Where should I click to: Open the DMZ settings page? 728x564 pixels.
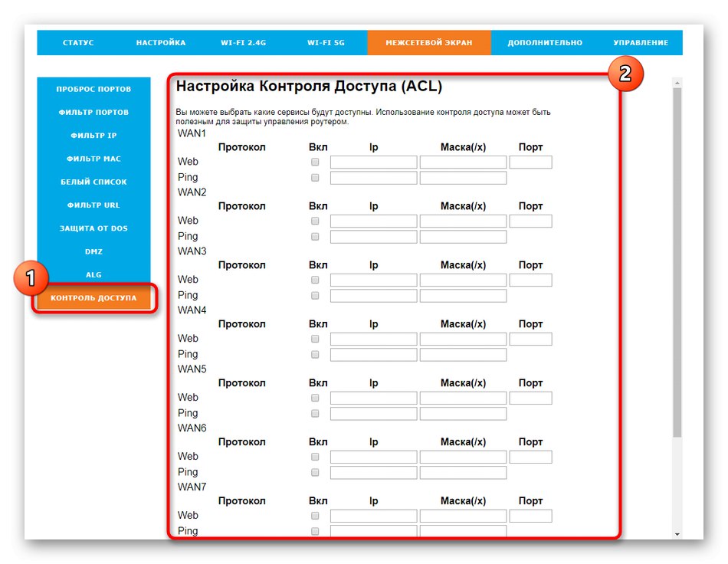pyautogui.click(x=93, y=251)
